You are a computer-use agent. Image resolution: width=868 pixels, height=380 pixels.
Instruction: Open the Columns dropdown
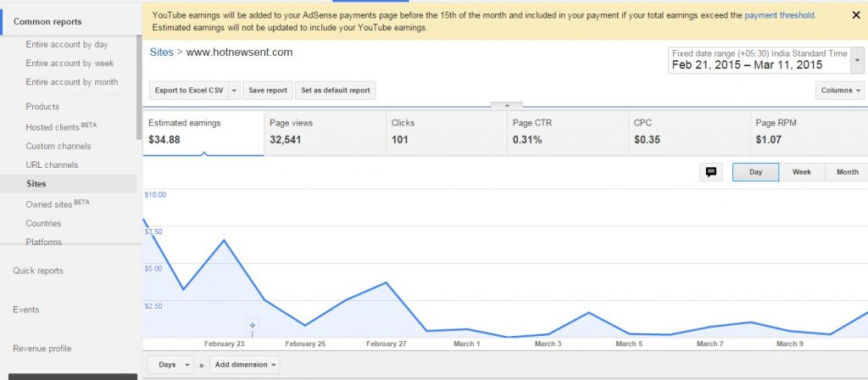coord(841,90)
